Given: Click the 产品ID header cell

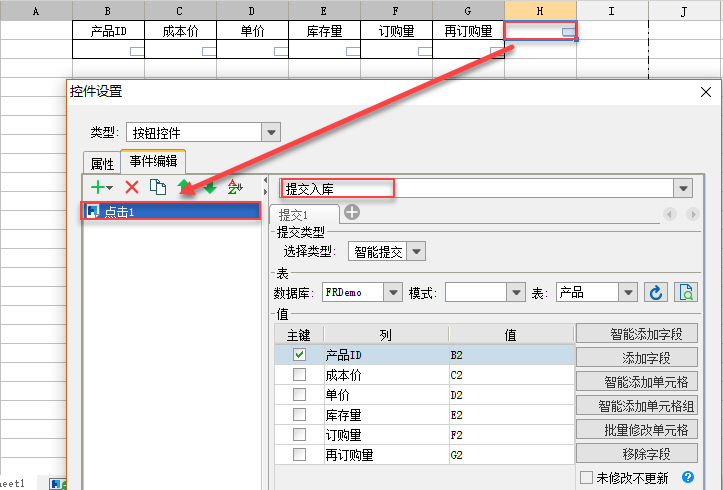Looking at the screenshot, I should tap(108, 30).
